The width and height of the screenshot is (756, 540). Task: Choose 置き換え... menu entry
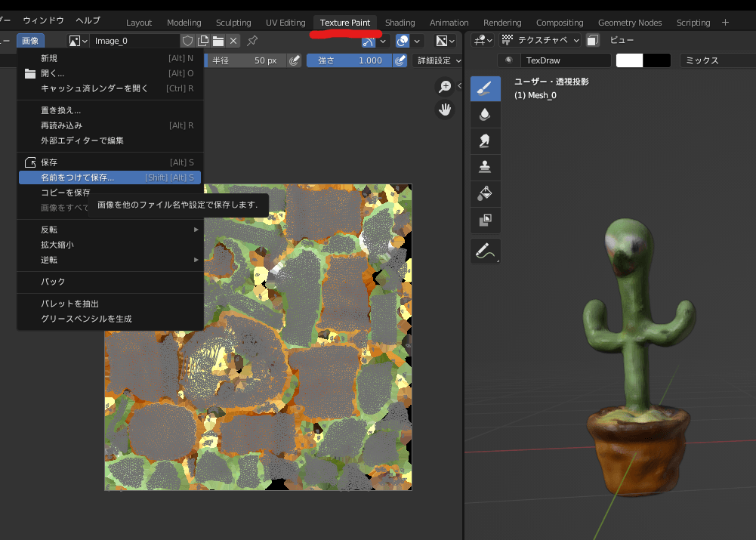click(x=110, y=110)
